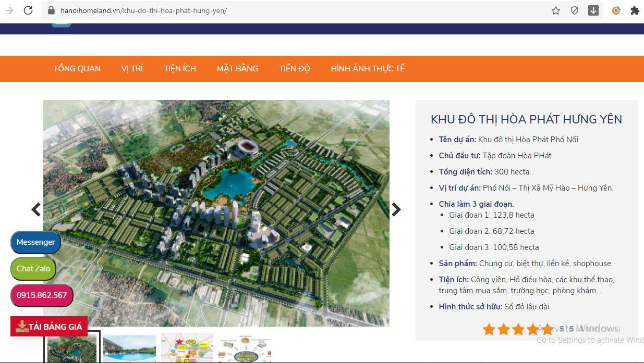Image resolution: width=644 pixels, height=363 pixels.
Task: Click the Messenger chat button
Action: (35, 242)
